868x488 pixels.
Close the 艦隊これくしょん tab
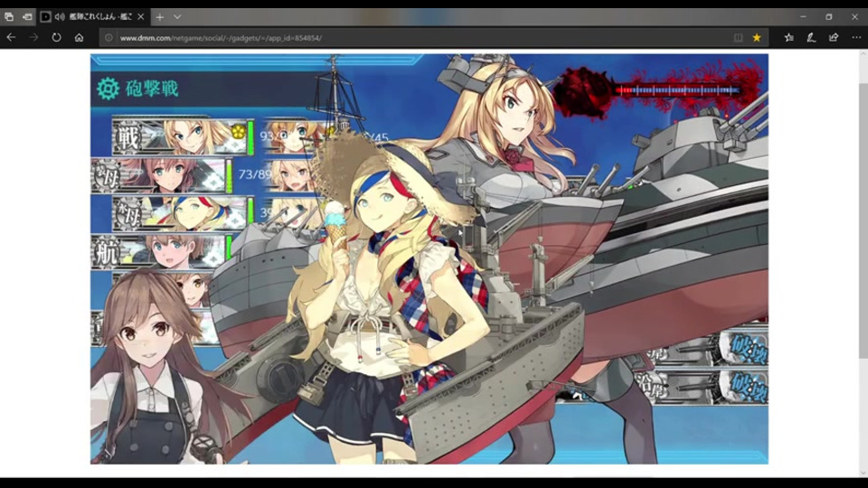coord(141,16)
